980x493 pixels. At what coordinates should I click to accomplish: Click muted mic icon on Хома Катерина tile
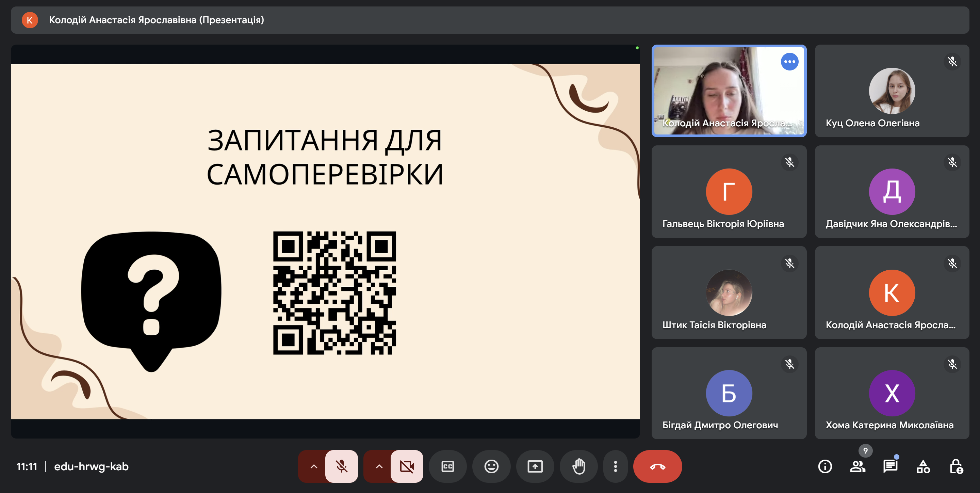952,364
